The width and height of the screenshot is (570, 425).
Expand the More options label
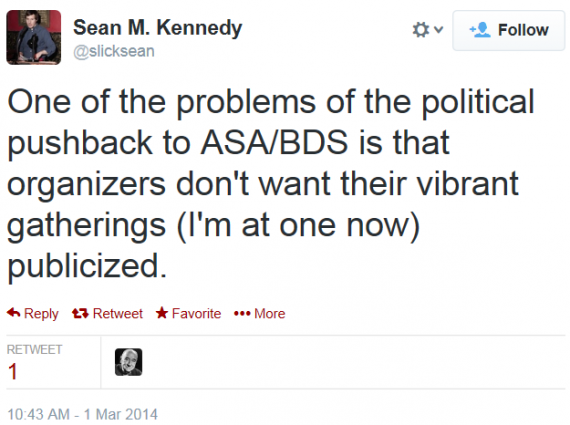coord(269,313)
